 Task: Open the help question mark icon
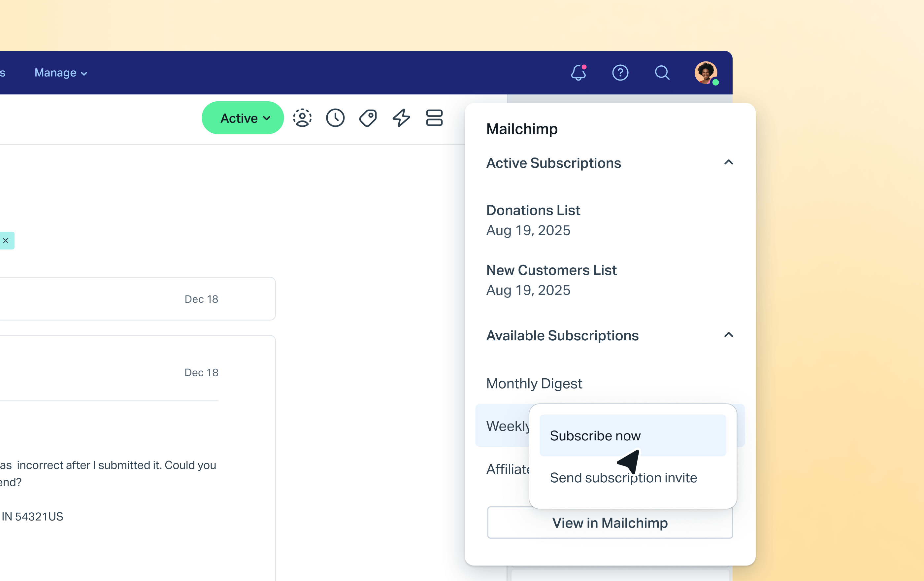pyautogui.click(x=620, y=73)
